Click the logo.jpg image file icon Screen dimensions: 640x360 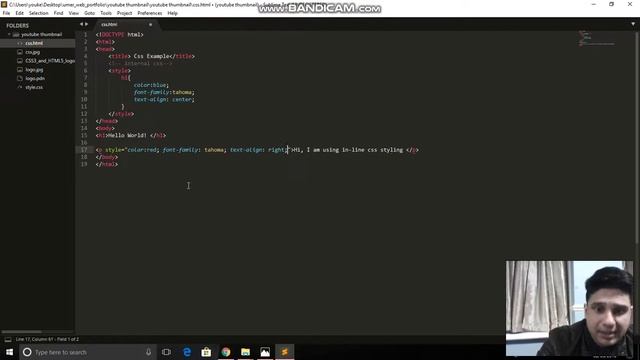pyautogui.click(x=20, y=69)
